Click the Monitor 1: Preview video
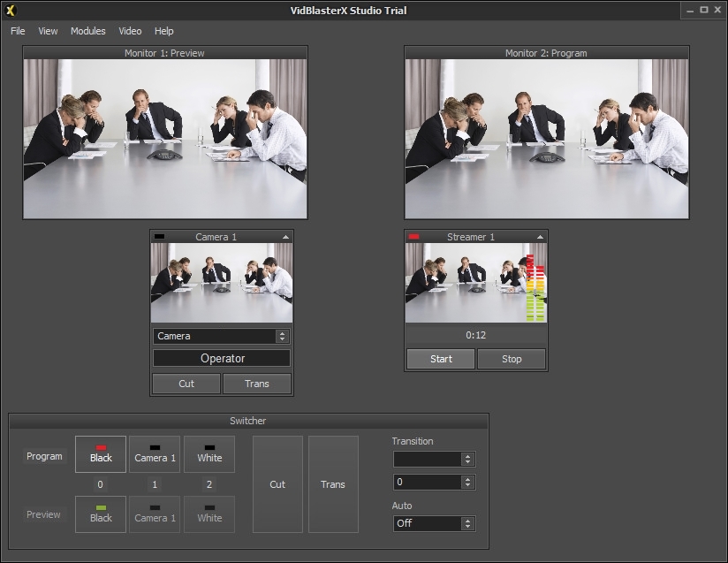This screenshot has height=563, width=728. tap(165, 139)
